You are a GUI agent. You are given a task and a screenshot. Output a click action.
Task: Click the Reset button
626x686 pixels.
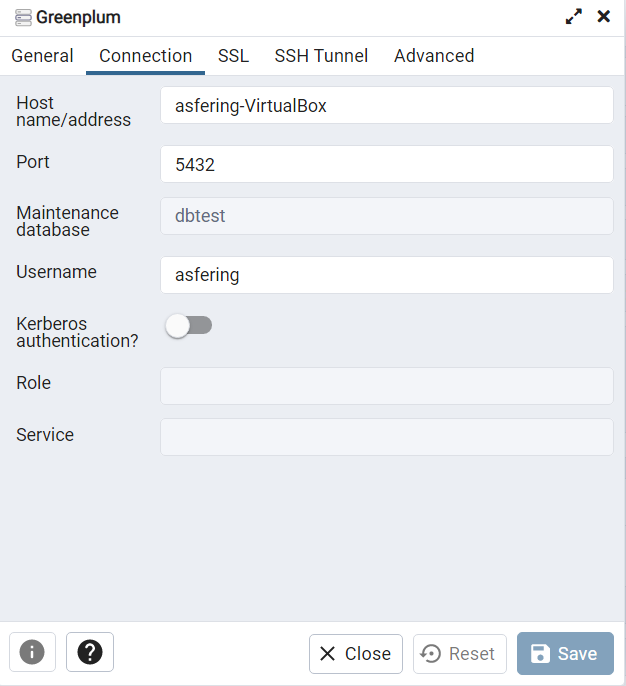click(460, 654)
